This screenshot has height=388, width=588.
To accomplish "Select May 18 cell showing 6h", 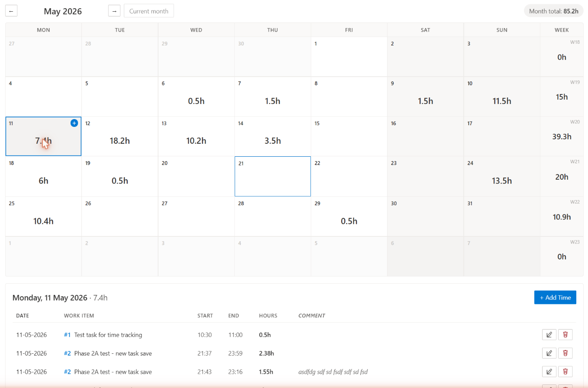I will click(43, 176).
